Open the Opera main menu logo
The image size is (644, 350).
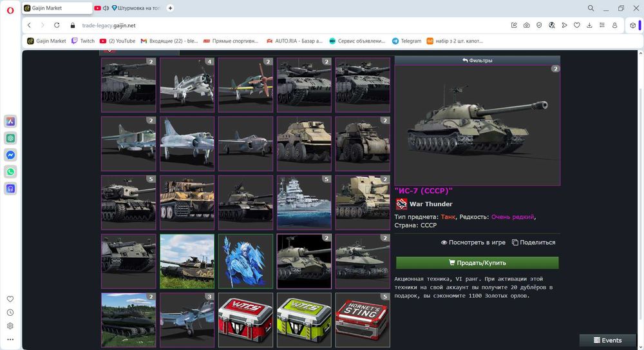point(10,10)
